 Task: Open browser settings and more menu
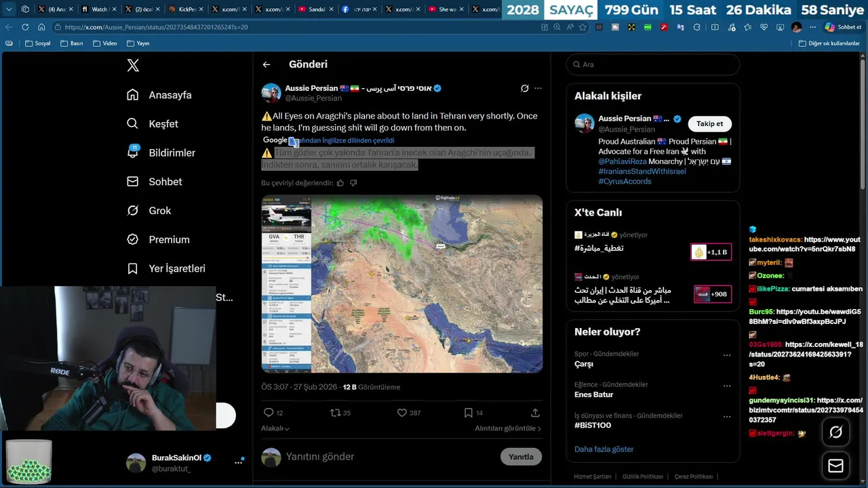pyautogui.click(x=813, y=27)
